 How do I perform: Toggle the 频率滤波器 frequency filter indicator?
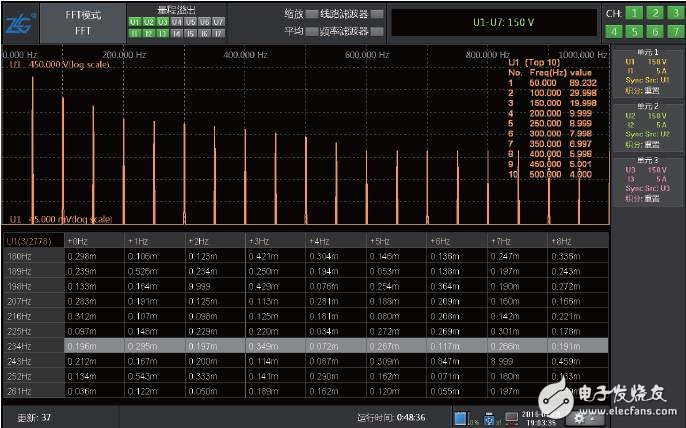pos(377,31)
